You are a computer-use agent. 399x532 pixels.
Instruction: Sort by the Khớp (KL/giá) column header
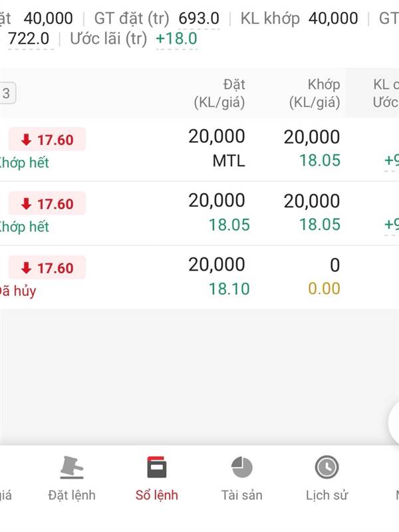point(315,94)
